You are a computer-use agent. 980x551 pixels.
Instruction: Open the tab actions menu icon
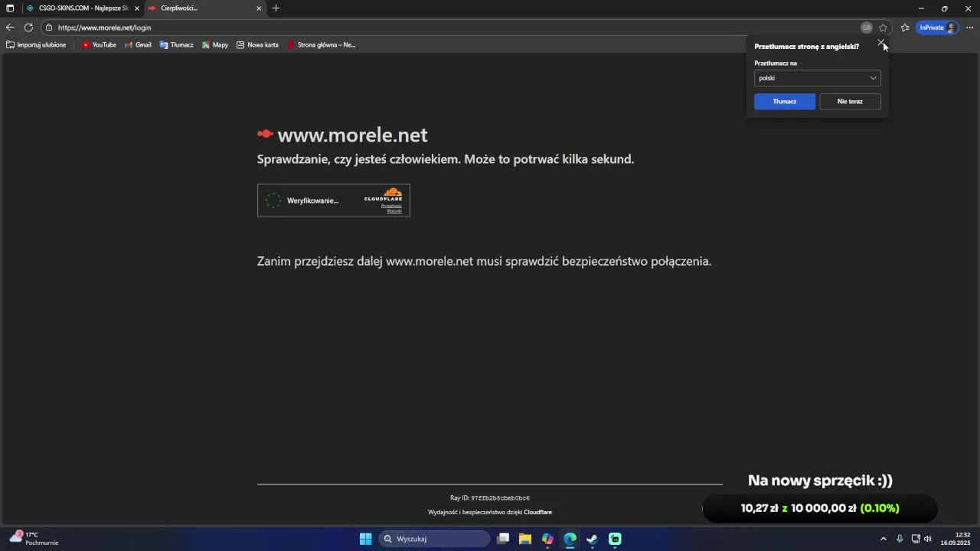point(10,8)
